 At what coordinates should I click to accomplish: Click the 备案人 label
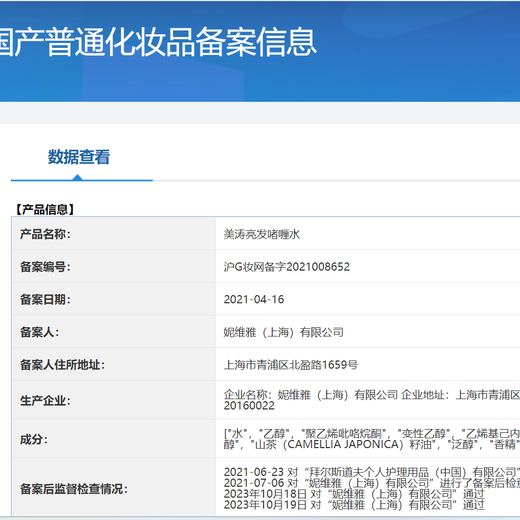39,332
